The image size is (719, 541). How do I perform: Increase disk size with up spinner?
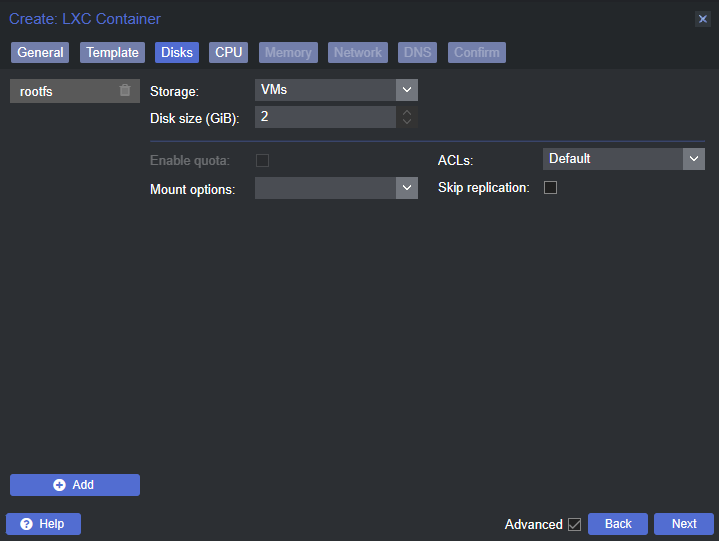pos(407,112)
